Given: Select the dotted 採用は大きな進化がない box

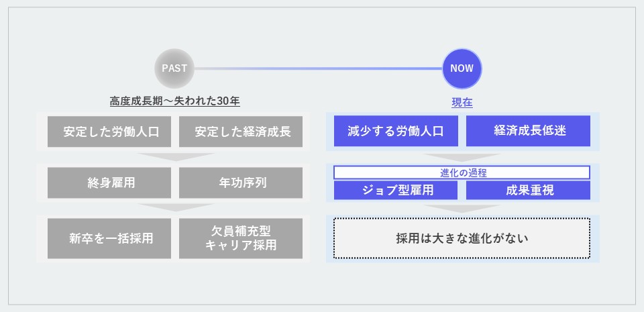Looking at the screenshot, I should (x=462, y=238).
